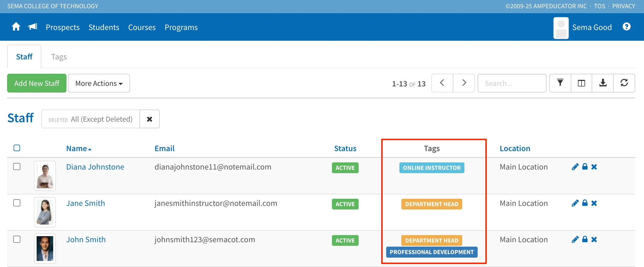Viewport: 644px width, 267px height.
Task: Switch to the Tags tab
Action: pyautogui.click(x=59, y=57)
